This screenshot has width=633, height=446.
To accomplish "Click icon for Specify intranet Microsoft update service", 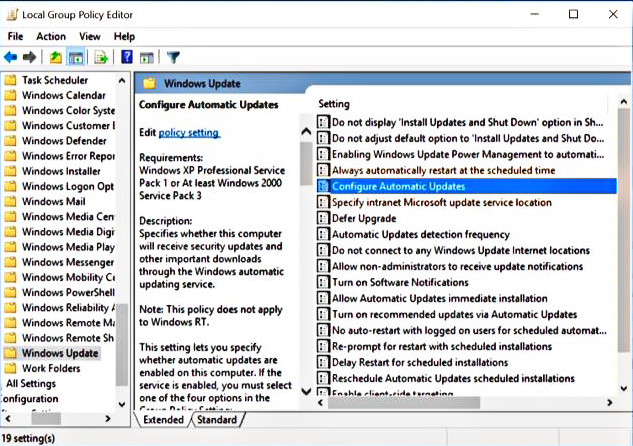I will 323,202.
